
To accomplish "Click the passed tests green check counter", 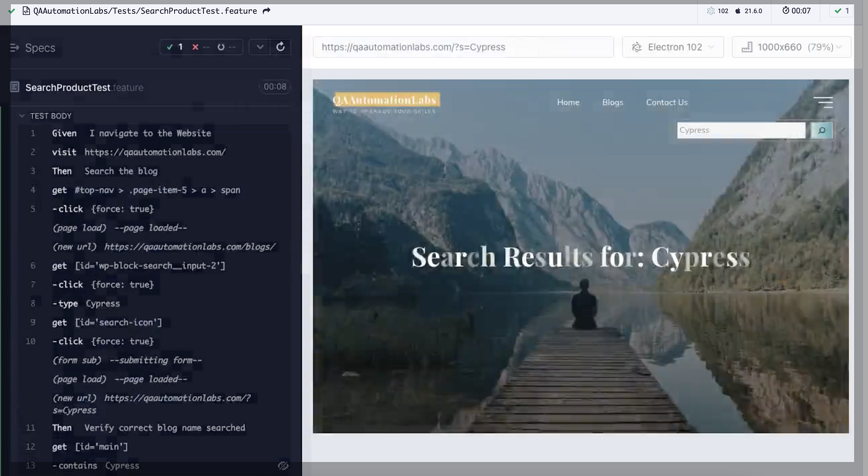I will click(174, 47).
